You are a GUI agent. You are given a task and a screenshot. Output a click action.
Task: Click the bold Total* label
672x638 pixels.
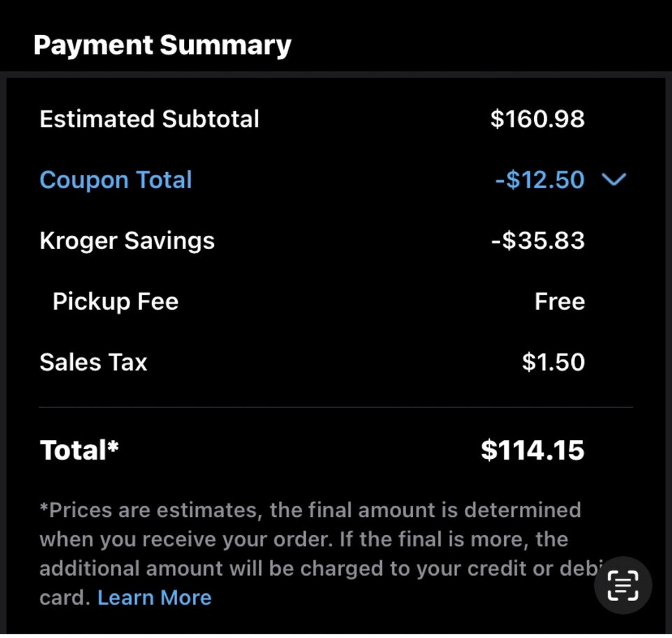point(79,451)
